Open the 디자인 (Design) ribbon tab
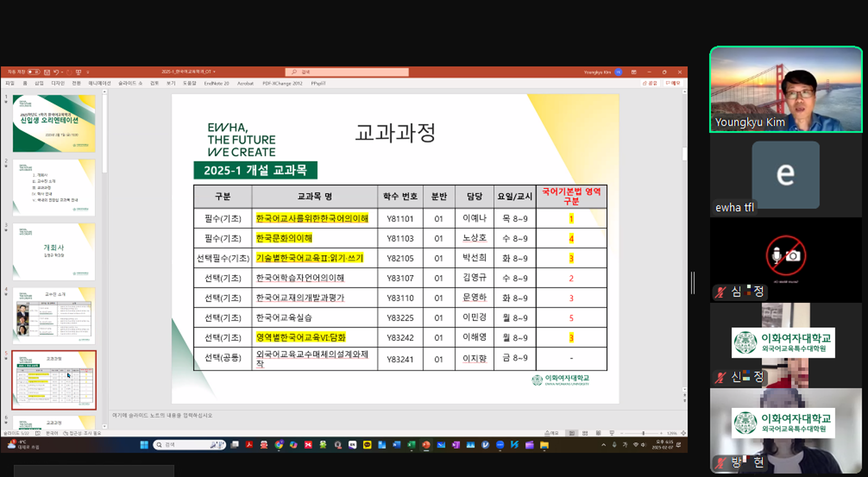 click(58, 83)
